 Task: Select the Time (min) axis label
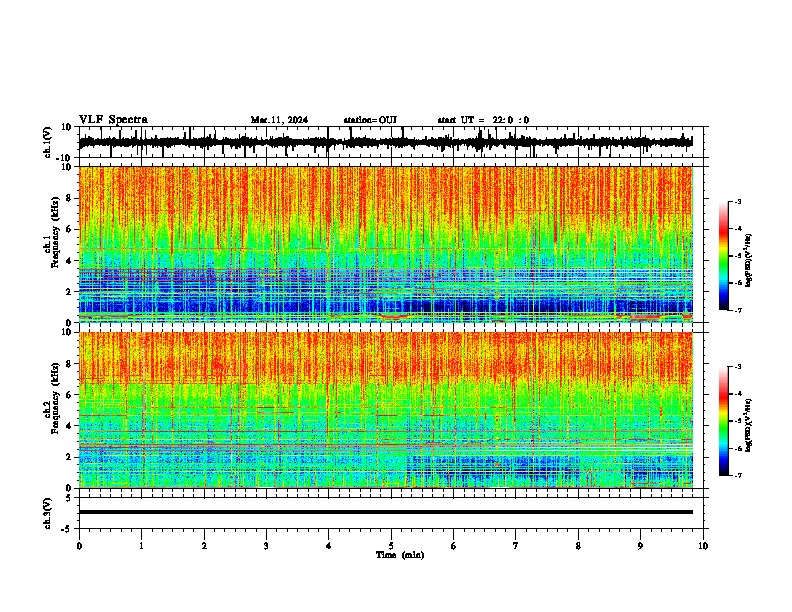tap(400, 555)
